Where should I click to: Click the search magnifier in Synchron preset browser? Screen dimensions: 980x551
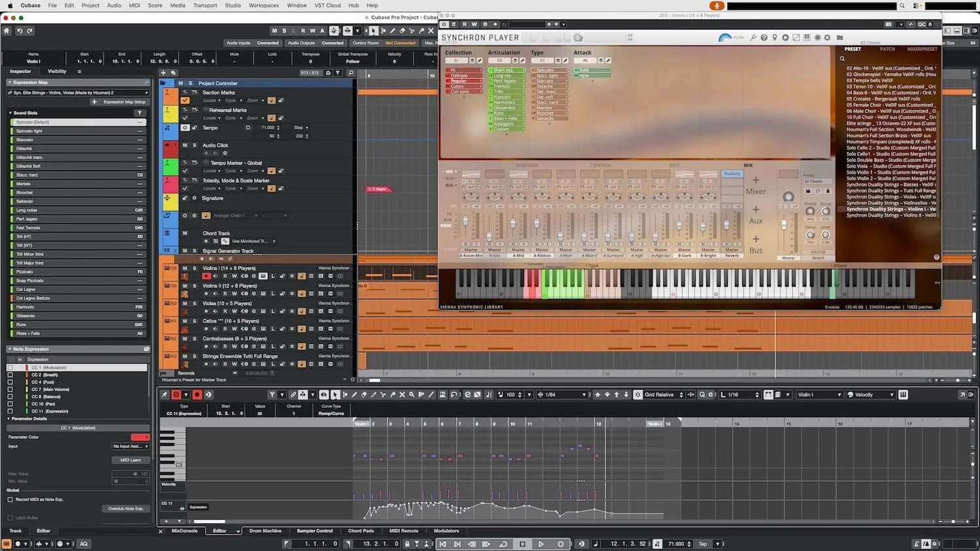842,59
